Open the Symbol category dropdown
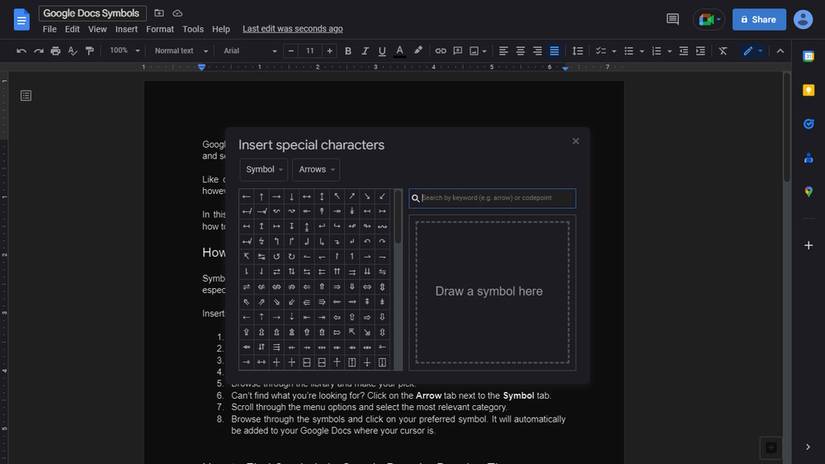The width and height of the screenshot is (825, 464). tap(264, 170)
